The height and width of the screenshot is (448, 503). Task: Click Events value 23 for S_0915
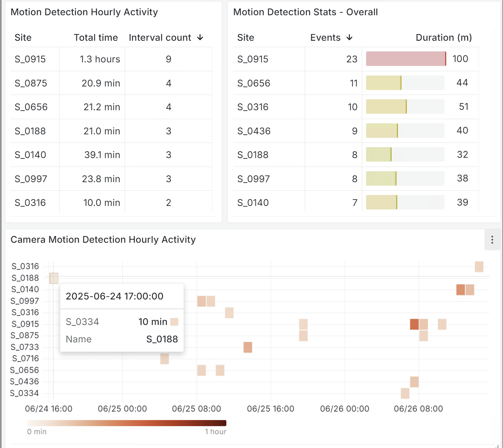click(352, 59)
